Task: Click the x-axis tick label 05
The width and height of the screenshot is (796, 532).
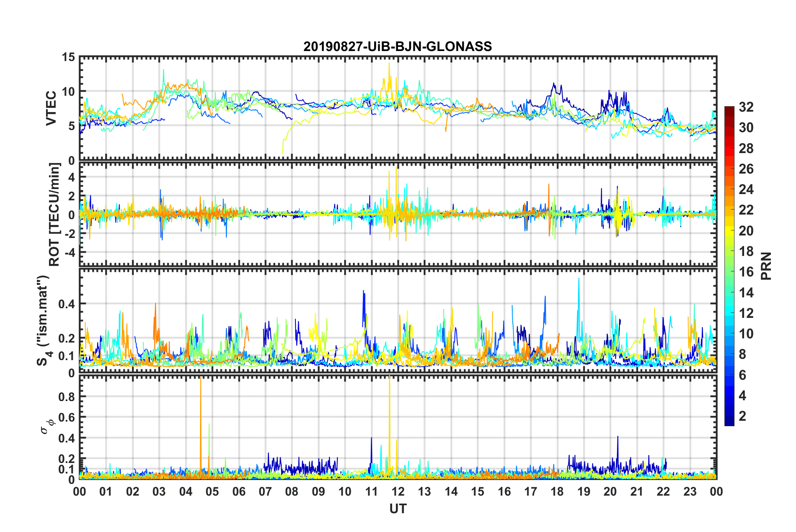Action: pyautogui.click(x=212, y=491)
